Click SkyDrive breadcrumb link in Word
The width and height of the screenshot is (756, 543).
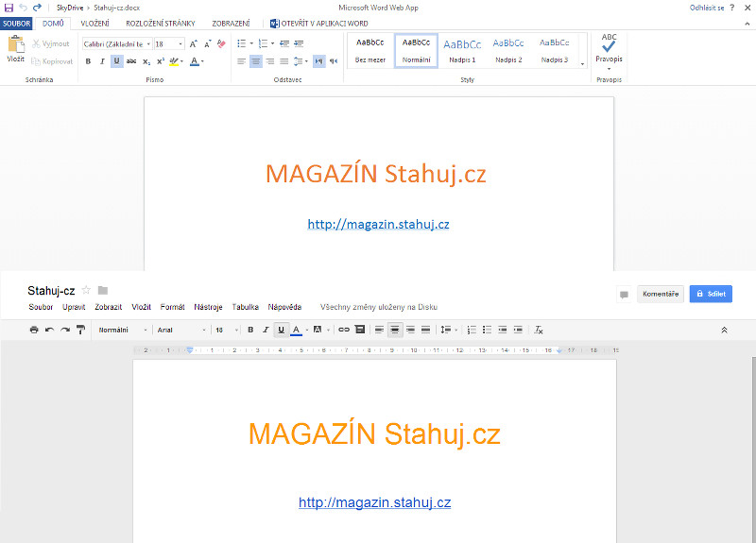coord(70,8)
